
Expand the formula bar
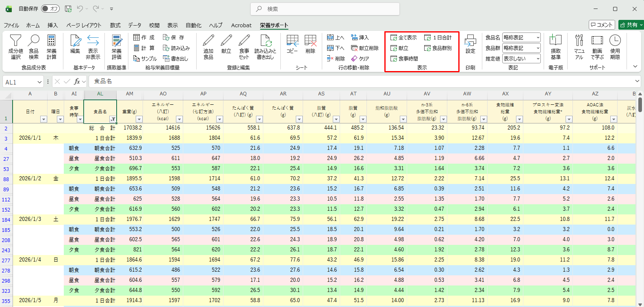pos(637,81)
